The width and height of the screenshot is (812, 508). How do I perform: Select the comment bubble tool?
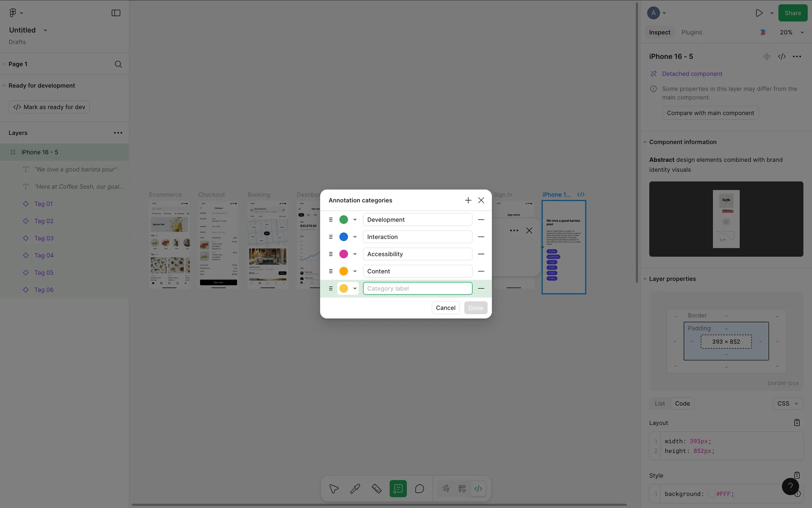(420, 489)
